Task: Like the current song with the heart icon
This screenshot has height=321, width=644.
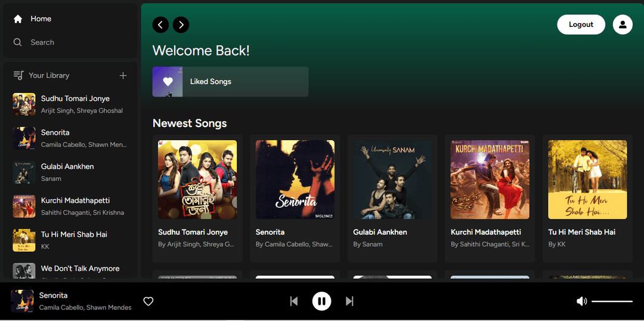Action: point(148,302)
